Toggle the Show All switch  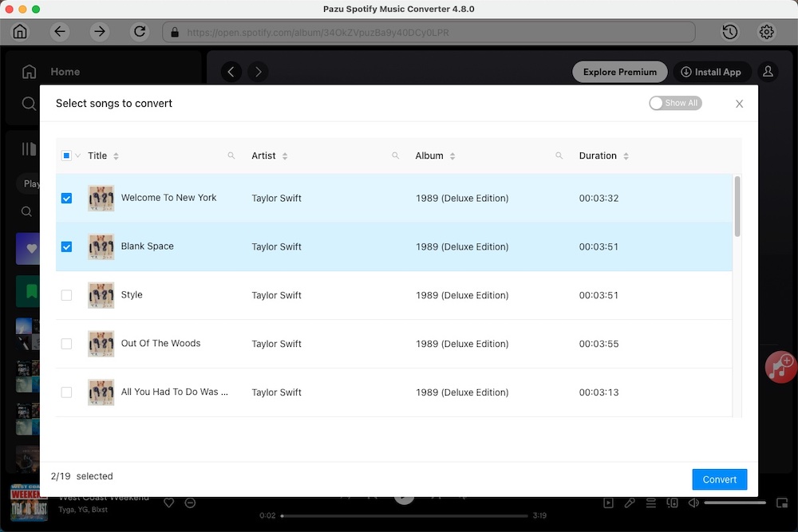(675, 103)
